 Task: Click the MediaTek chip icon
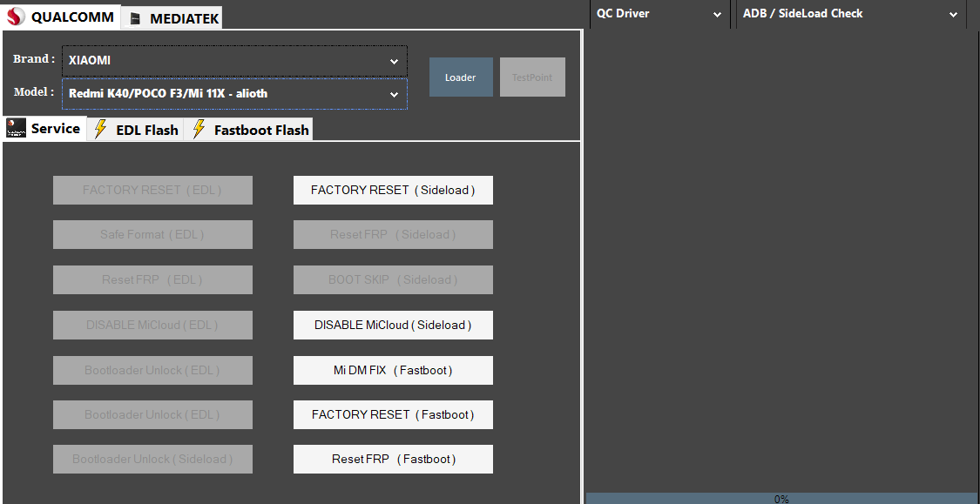coord(135,18)
